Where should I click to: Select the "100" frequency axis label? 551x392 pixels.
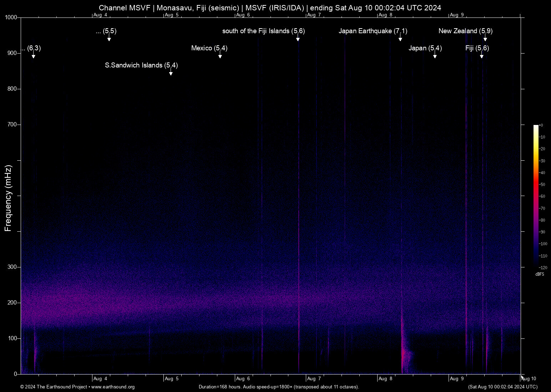point(12,338)
